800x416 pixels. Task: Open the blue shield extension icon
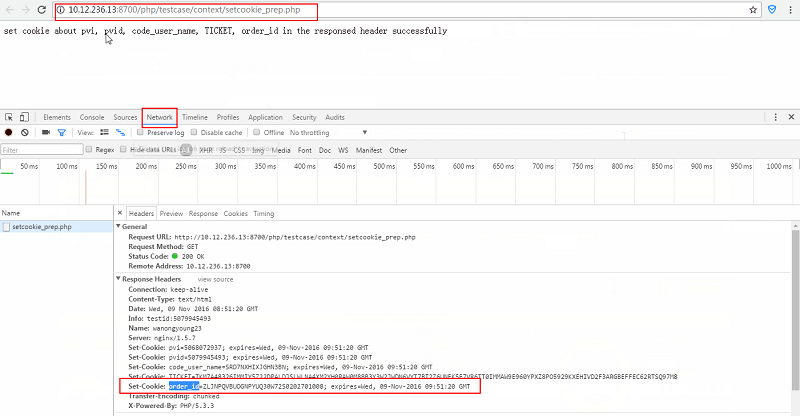coord(772,10)
